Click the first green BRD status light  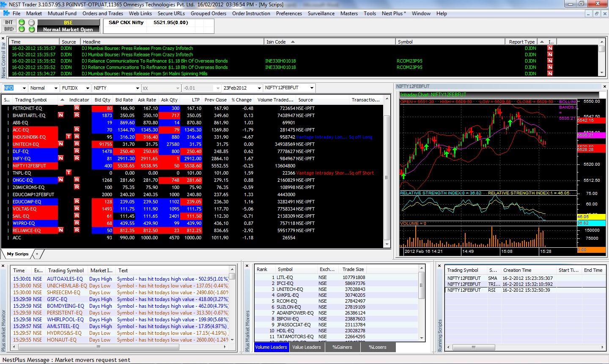(22, 29)
